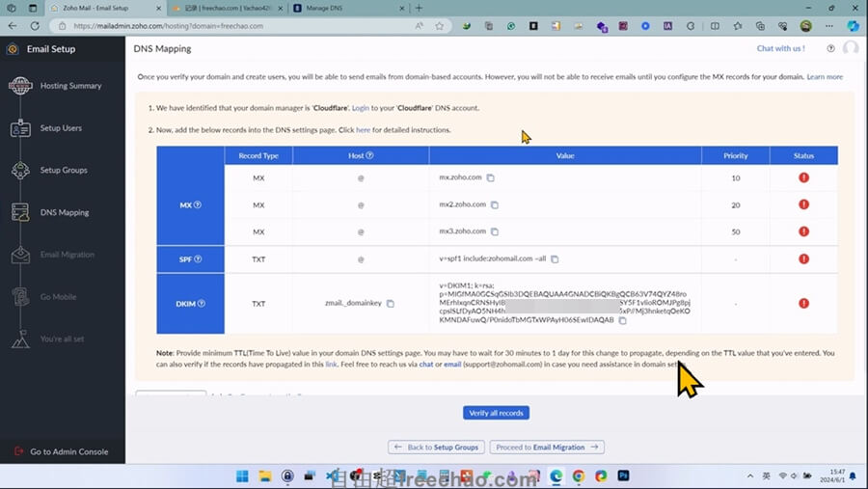
Task: Open Windows Start menu
Action: [242, 476]
